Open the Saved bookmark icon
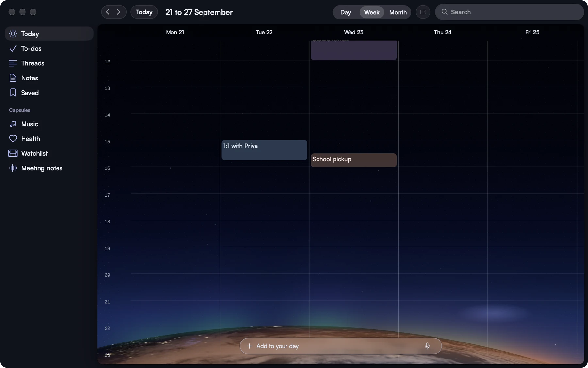588x368 pixels. tap(13, 93)
